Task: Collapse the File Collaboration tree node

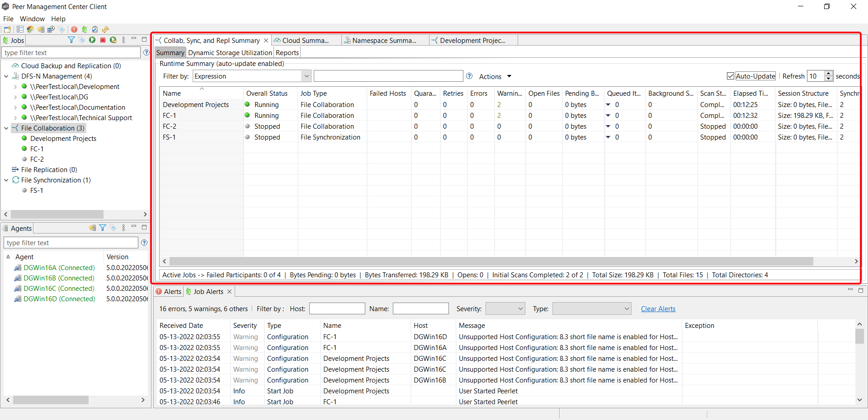Action: pyautogui.click(x=6, y=128)
